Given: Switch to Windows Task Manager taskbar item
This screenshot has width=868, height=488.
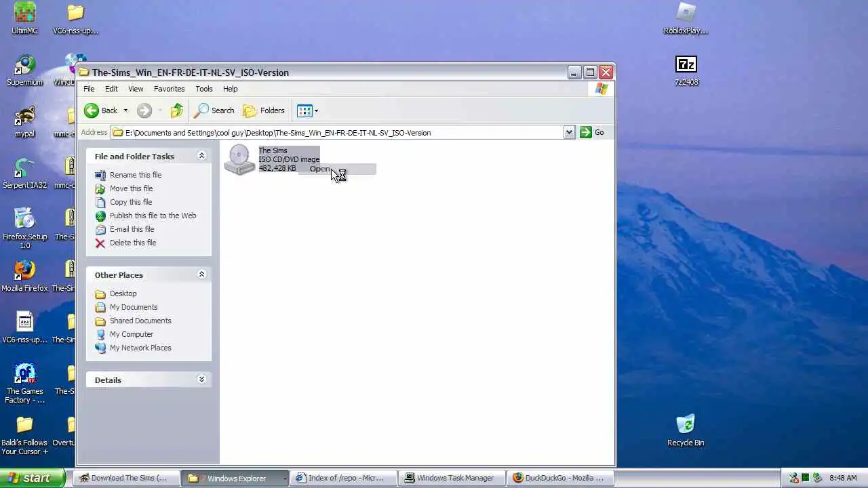Looking at the screenshot, I should click(452, 478).
